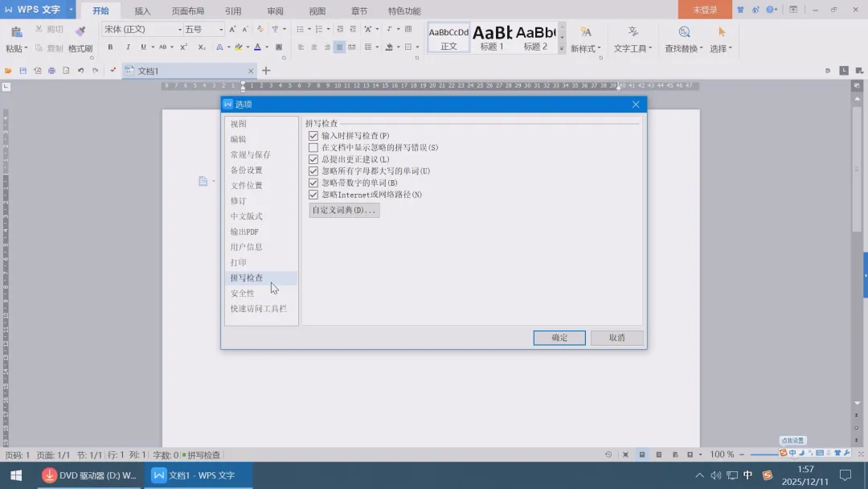Click the Format Painter (格式刷) icon
This screenshot has width=868, height=489.
click(x=80, y=31)
